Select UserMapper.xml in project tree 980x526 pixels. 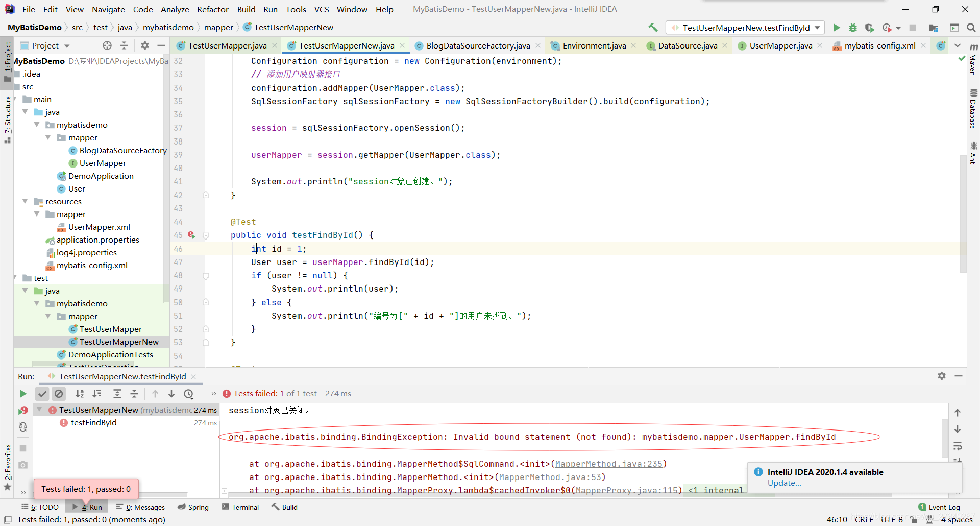coord(99,227)
